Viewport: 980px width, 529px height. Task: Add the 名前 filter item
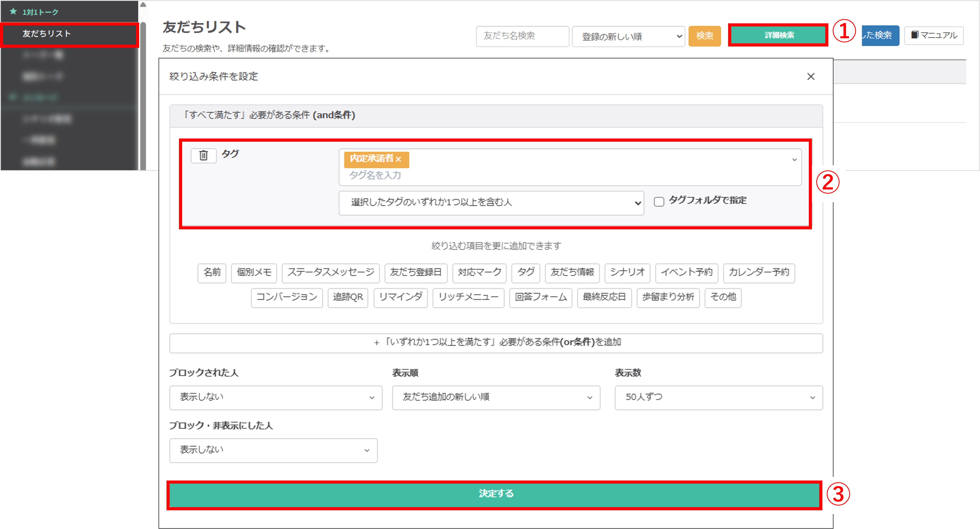(211, 273)
